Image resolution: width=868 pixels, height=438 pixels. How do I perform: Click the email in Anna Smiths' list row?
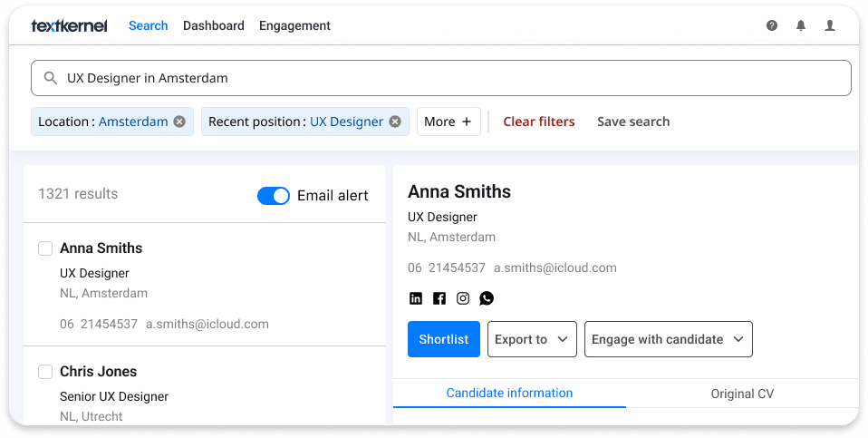(x=207, y=324)
